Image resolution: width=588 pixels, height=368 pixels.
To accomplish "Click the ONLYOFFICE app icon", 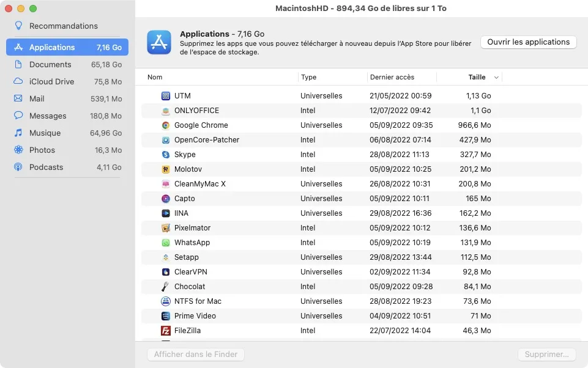I will click(165, 111).
